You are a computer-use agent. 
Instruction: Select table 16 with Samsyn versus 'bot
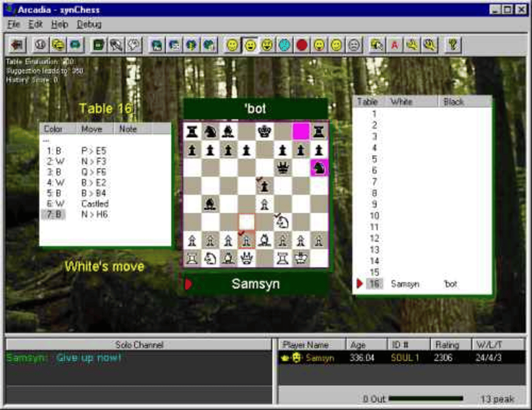coord(406,284)
